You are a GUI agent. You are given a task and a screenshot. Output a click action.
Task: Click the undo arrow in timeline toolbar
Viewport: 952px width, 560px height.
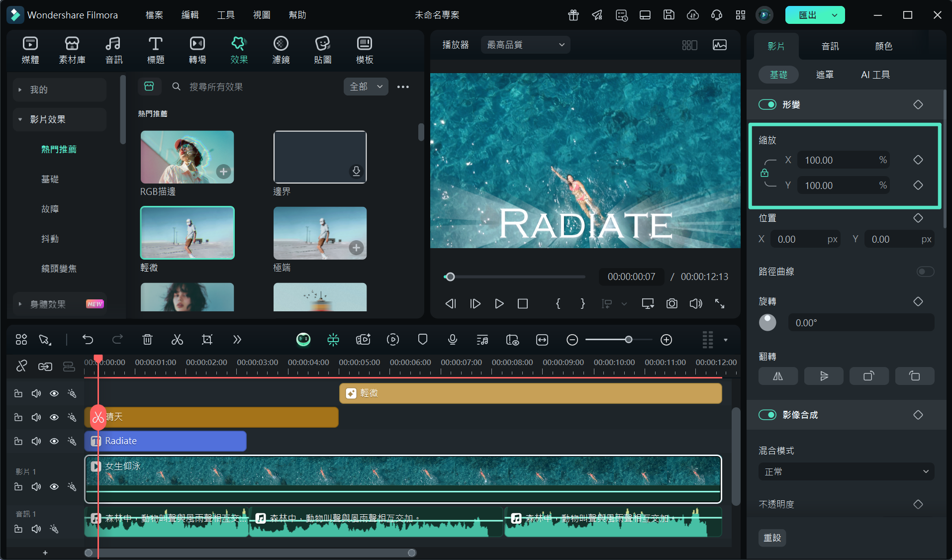click(x=88, y=340)
